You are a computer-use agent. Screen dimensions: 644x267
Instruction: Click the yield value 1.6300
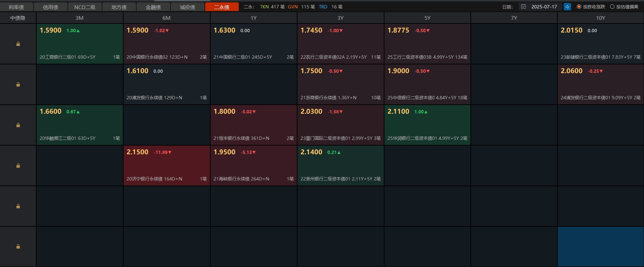click(x=224, y=30)
